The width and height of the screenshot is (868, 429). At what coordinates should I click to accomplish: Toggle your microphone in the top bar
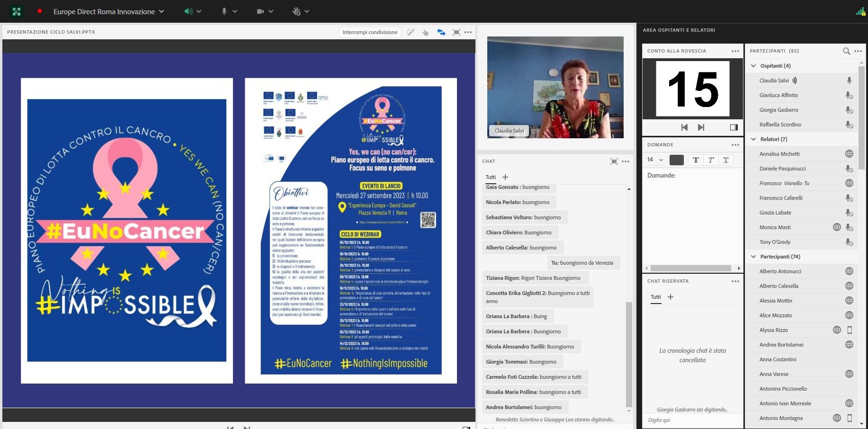224,11
